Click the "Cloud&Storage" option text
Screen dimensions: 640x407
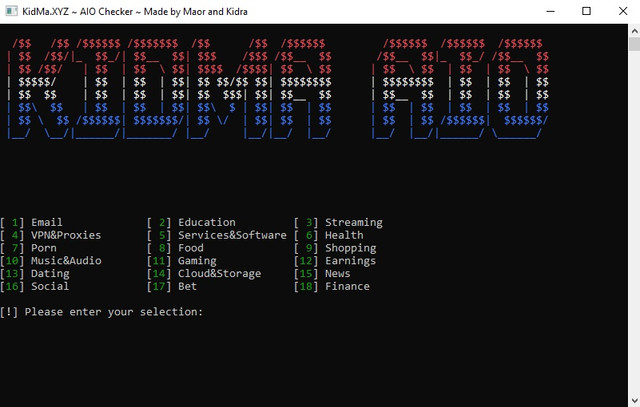(220, 274)
